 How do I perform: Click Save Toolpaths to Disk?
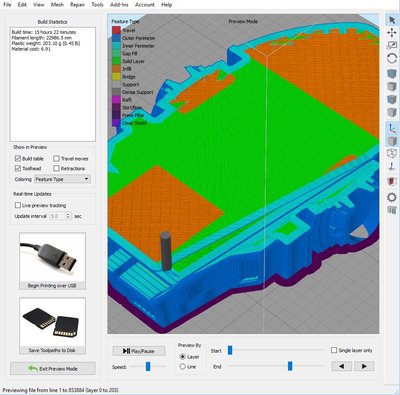[52, 326]
